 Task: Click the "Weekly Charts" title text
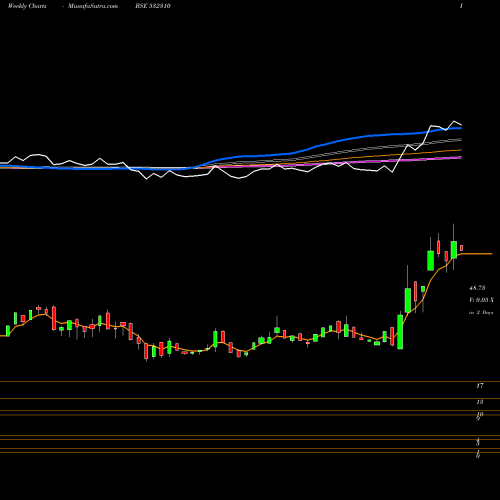pos(27,6)
